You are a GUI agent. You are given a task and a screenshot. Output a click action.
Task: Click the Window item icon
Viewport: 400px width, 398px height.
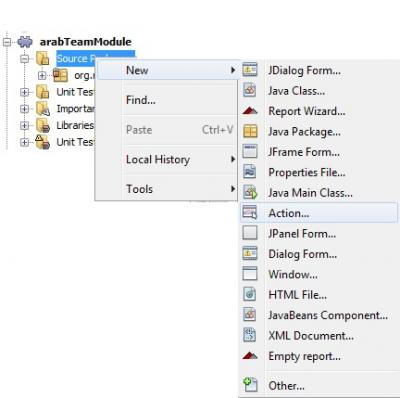[250, 274]
